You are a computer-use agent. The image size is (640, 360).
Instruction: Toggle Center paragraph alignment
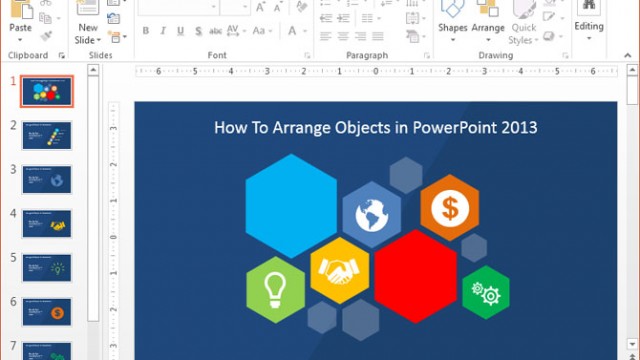click(x=343, y=37)
